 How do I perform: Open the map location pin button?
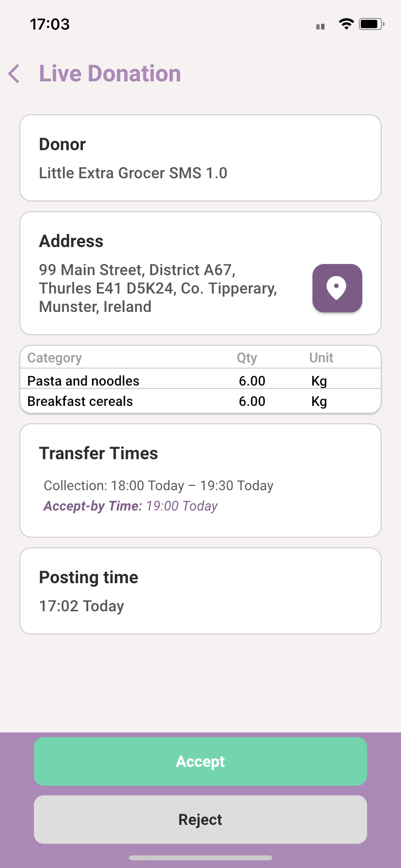(x=337, y=288)
